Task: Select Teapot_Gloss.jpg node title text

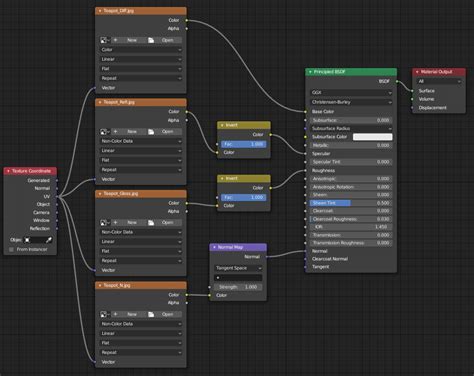Action: (x=120, y=194)
